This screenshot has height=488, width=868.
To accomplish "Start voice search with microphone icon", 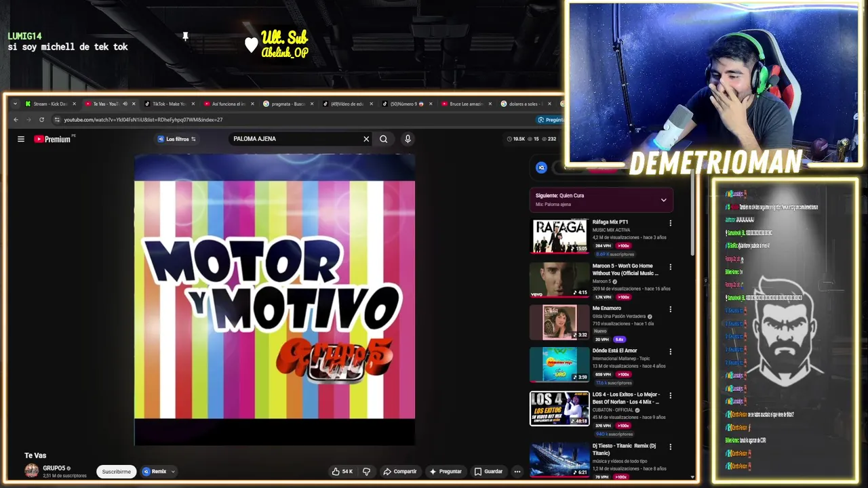I will pyautogui.click(x=408, y=139).
